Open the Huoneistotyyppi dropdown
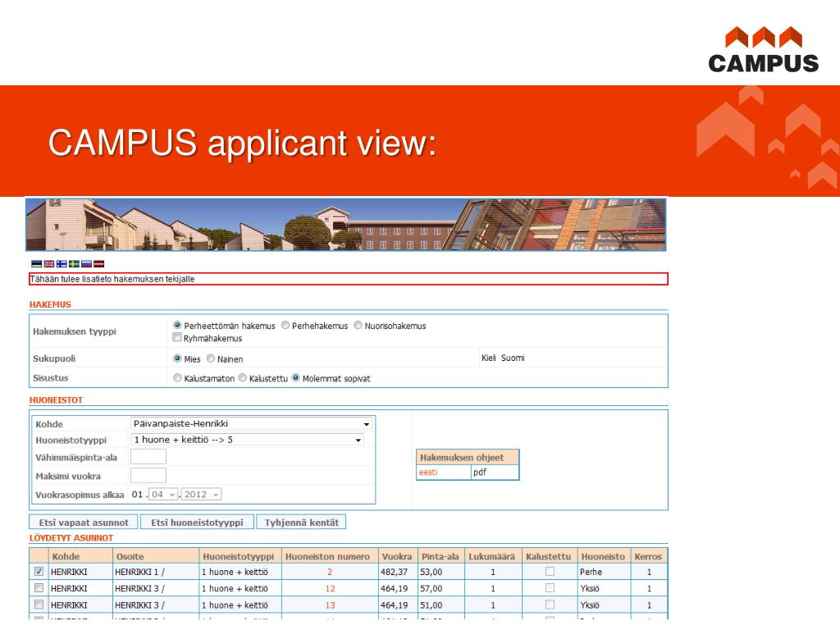Image resolution: width=840 pixels, height=630 pixels. coord(247,440)
